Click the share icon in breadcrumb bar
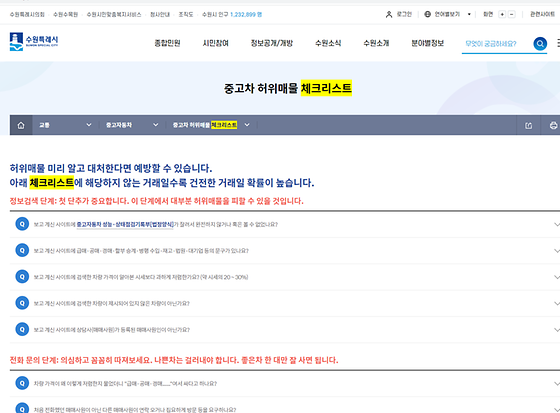Image resolution: width=560 pixels, height=413 pixels. point(529,125)
